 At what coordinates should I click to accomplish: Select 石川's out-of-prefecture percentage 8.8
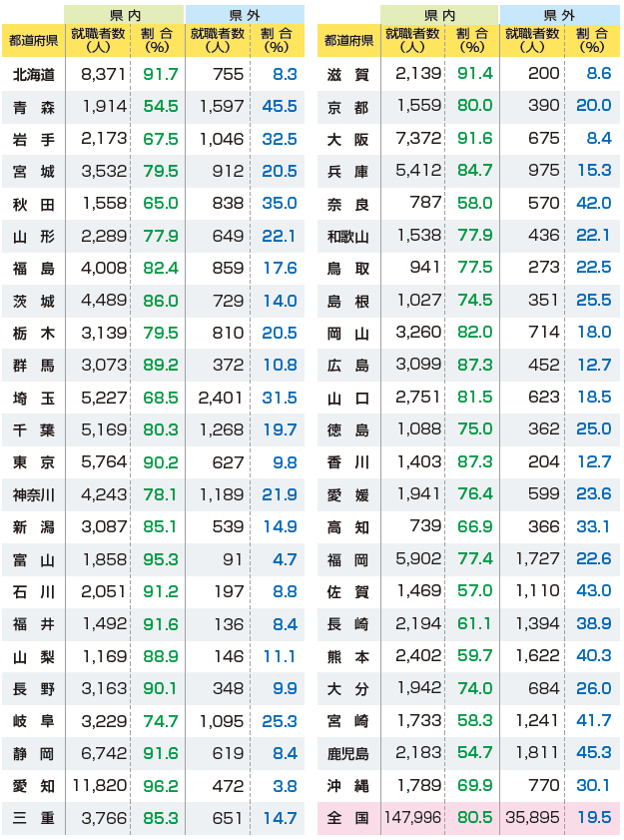pos(285,592)
